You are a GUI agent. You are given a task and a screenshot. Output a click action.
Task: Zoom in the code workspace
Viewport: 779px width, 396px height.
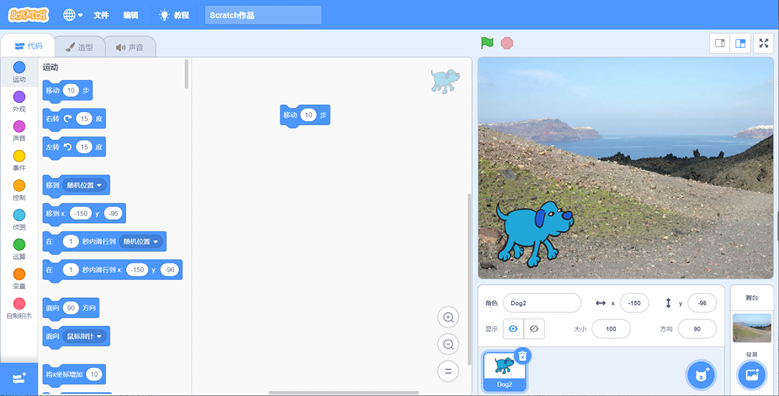click(x=448, y=317)
